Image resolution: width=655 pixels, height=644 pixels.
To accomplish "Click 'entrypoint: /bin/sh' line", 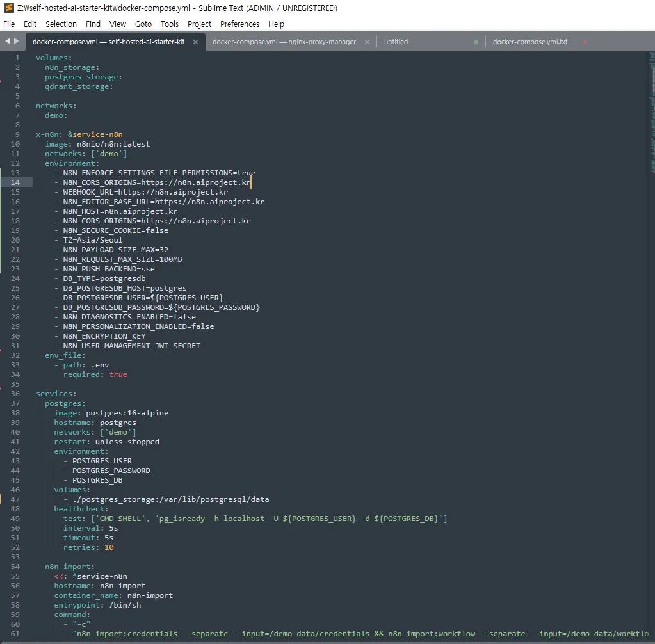I will pos(97,605).
